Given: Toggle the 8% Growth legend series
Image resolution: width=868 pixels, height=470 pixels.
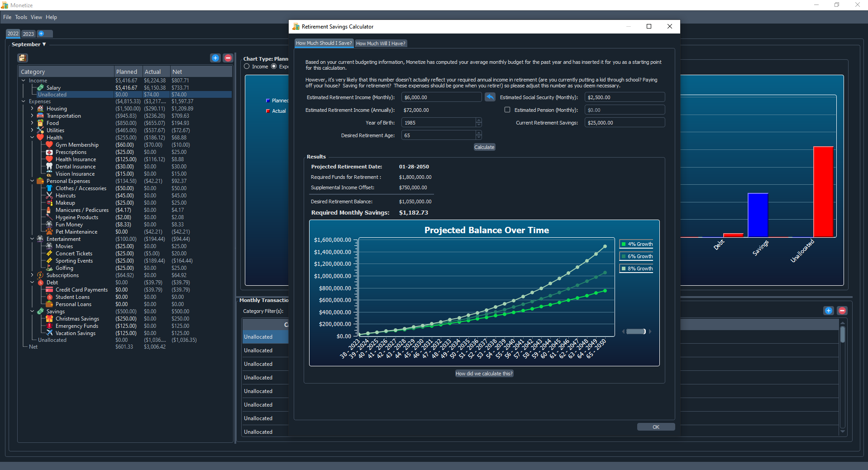Looking at the screenshot, I should 636,269.
